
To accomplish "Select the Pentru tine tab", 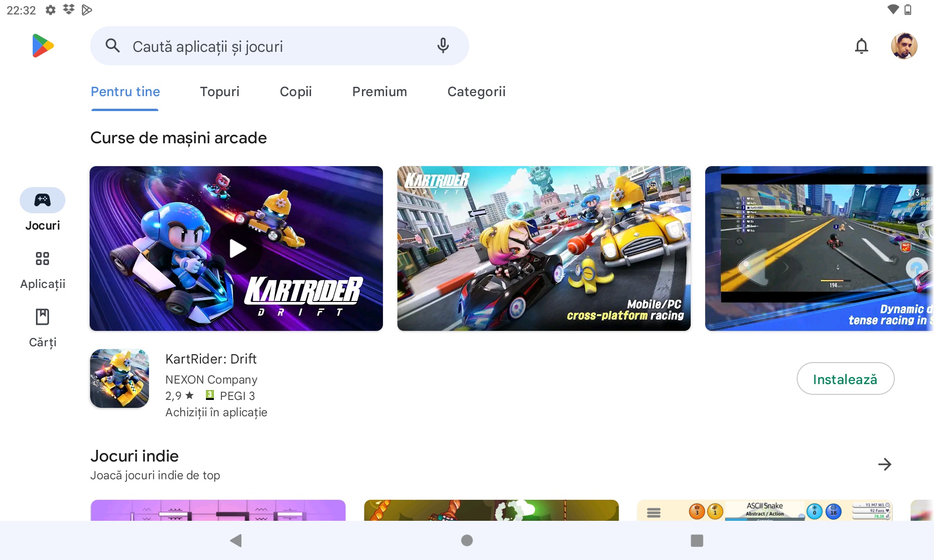I will pos(125,91).
